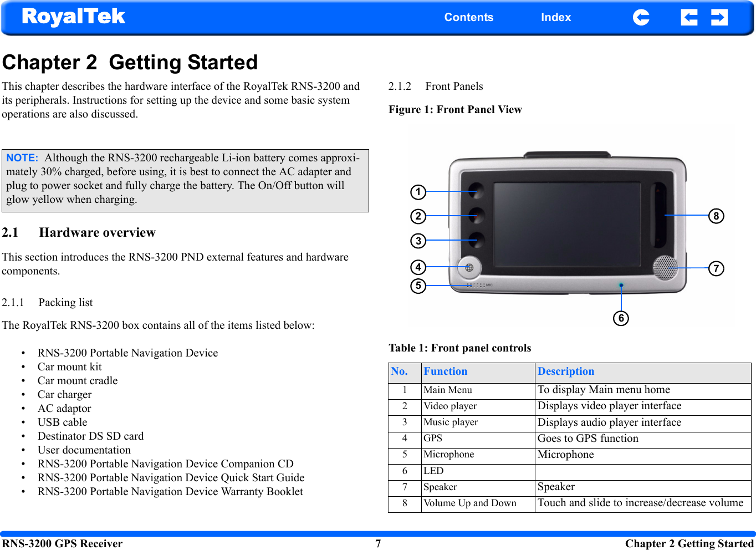Open the Index page from the header
756x550 pixels.
tap(555, 17)
